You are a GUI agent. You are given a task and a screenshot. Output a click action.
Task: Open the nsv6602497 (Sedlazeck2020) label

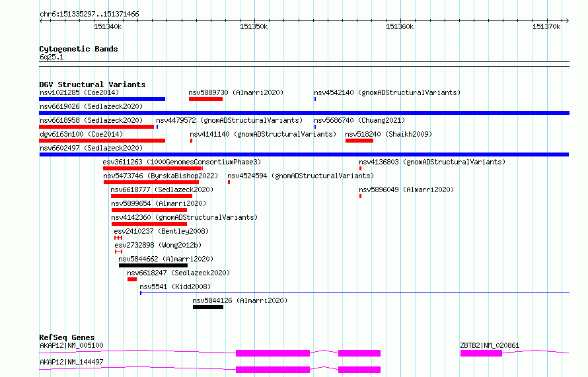91,148
